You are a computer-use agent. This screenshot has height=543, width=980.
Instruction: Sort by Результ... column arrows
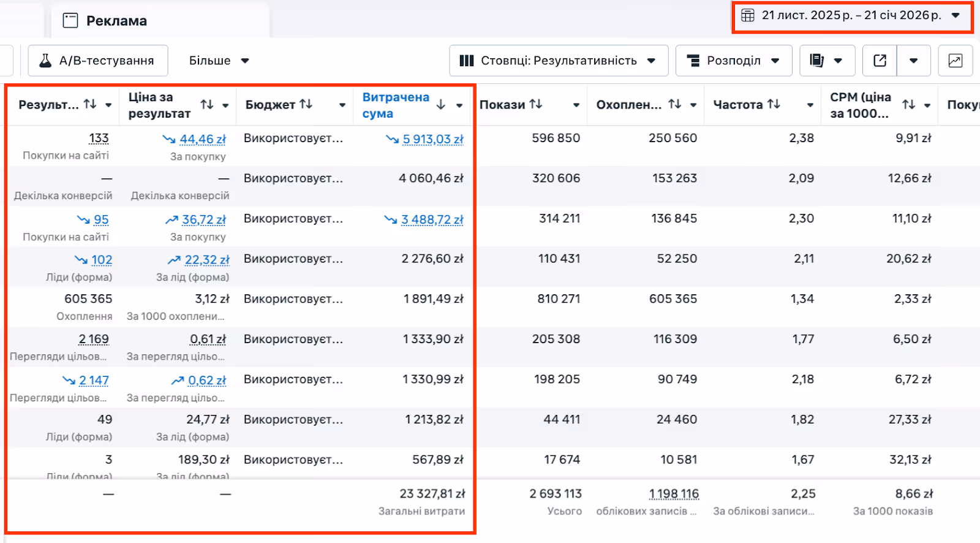pos(90,104)
